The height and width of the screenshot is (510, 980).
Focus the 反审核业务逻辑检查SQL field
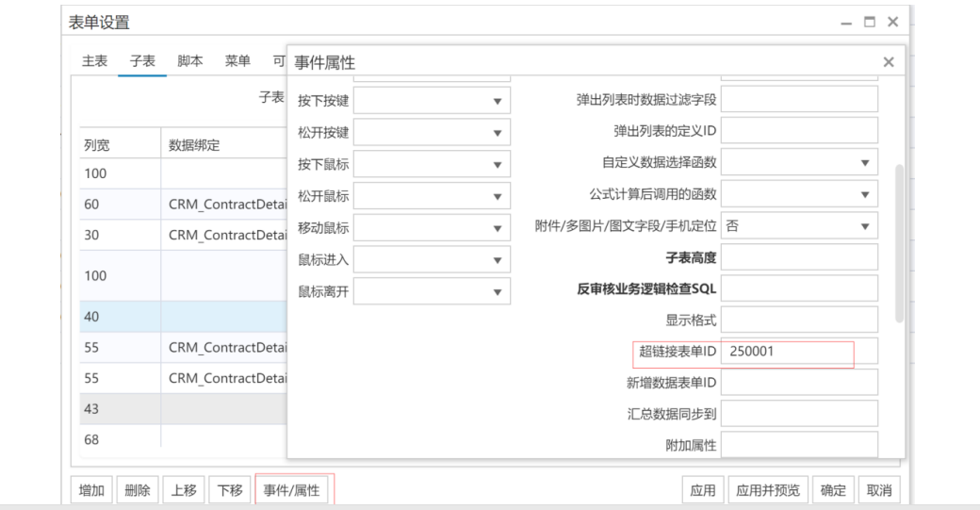799,288
